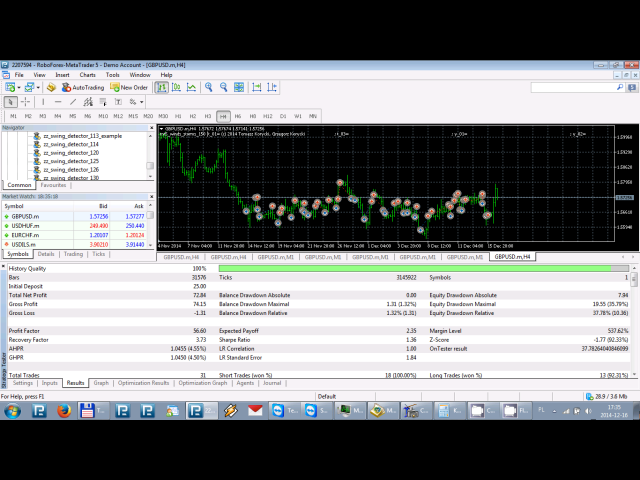Toggle chart Auto Scroll icon

tap(257, 87)
